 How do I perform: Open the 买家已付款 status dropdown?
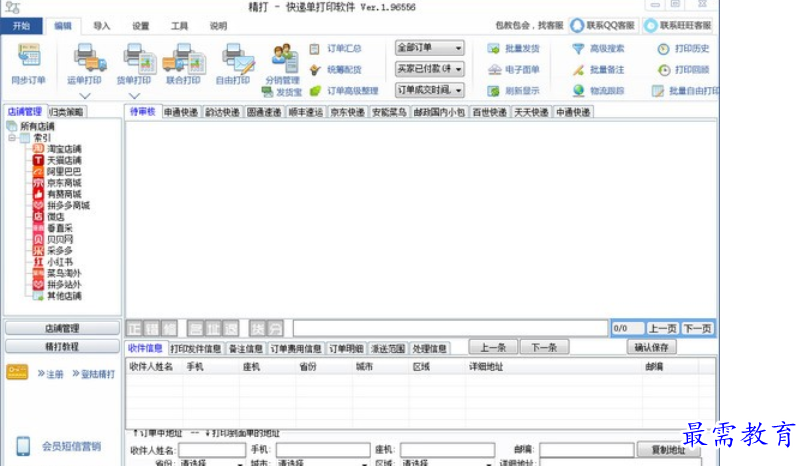click(x=430, y=69)
